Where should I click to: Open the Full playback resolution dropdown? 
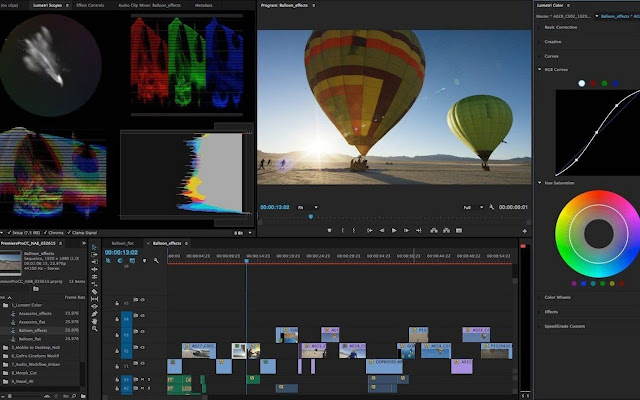(473, 207)
